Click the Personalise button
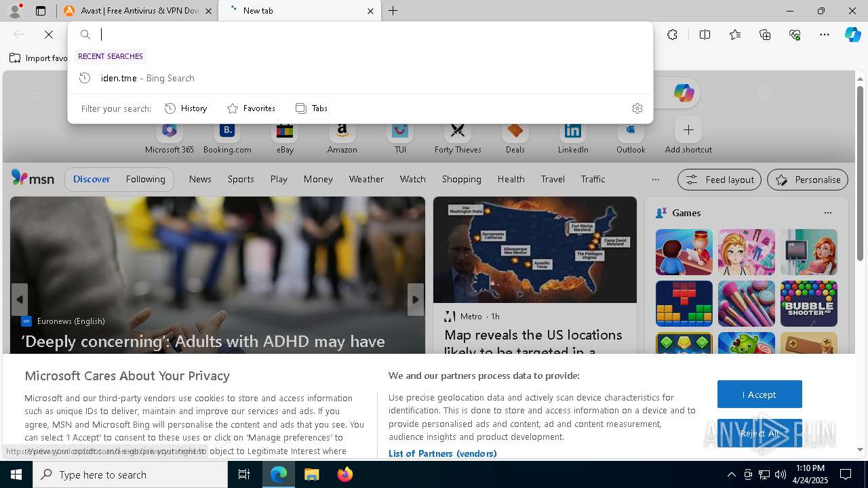The image size is (868, 488). [x=808, y=180]
